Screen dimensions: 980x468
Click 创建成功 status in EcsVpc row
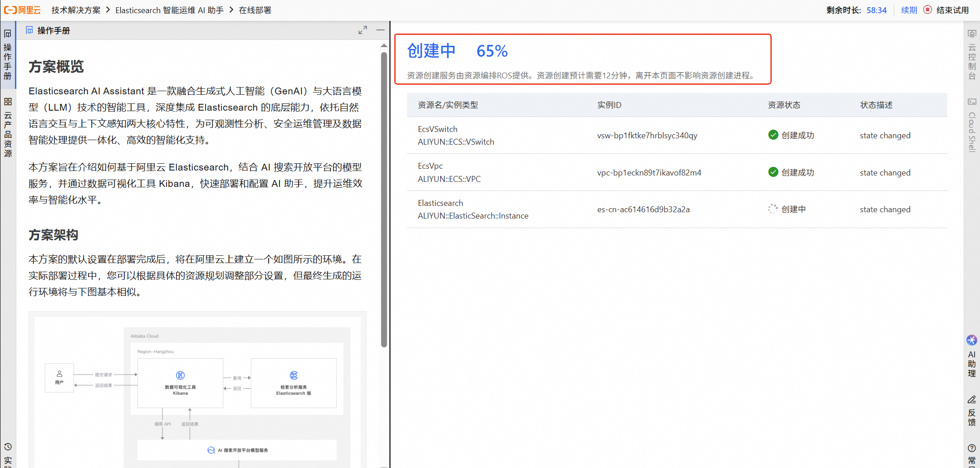tap(798, 172)
